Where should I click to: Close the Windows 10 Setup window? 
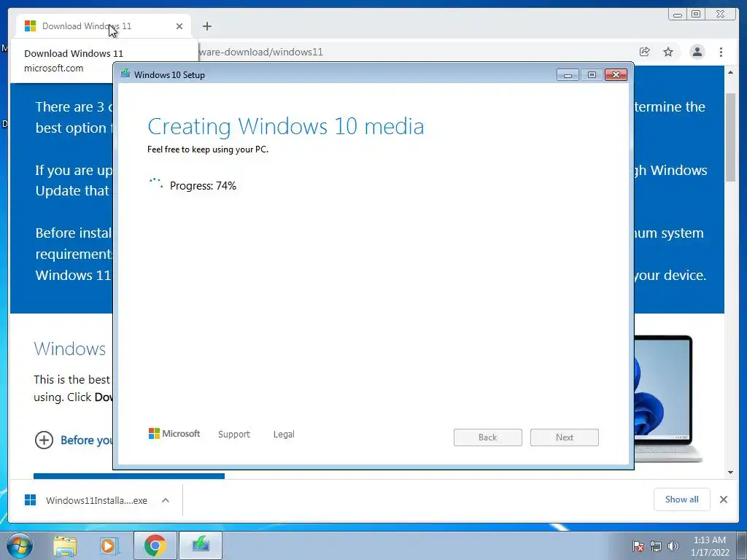616,75
